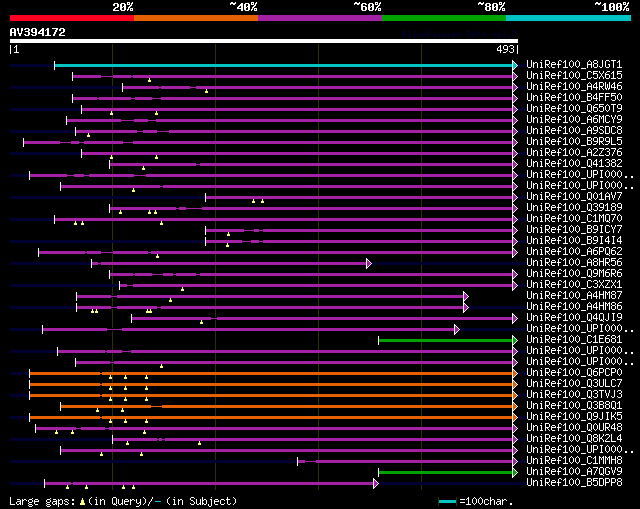Viewport: 640px width, 509px height.
Task: Click the green alignment bar of A7QGV9
Action: click(x=446, y=473)
